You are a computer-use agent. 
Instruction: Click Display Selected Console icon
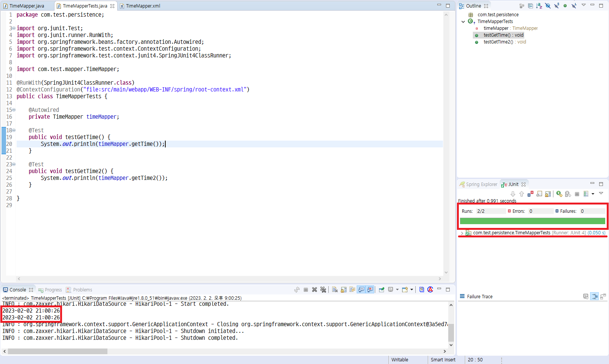tap(390, 290)
